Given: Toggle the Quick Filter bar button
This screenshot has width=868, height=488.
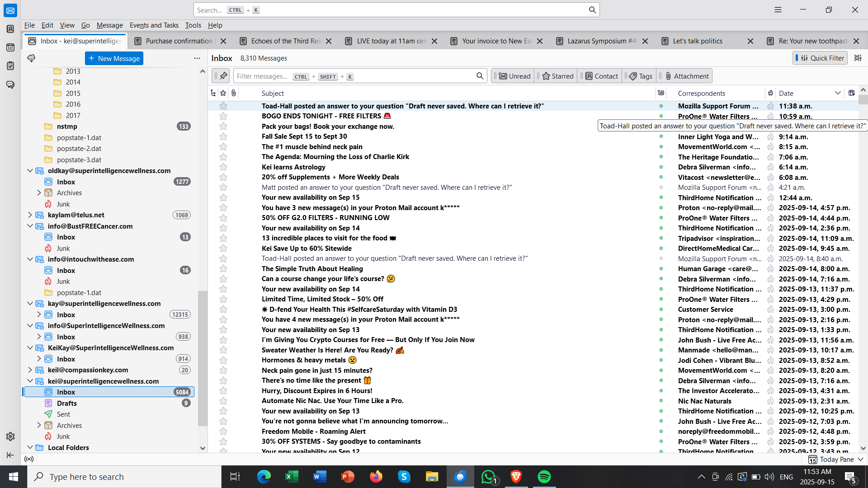Looking at the screenshot, I should click(821, 58).
